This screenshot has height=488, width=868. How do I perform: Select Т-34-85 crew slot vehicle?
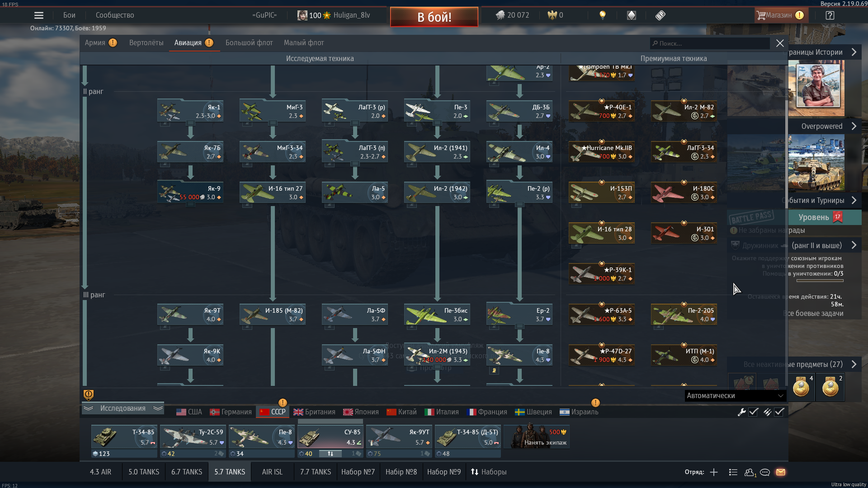coord(124,437)
